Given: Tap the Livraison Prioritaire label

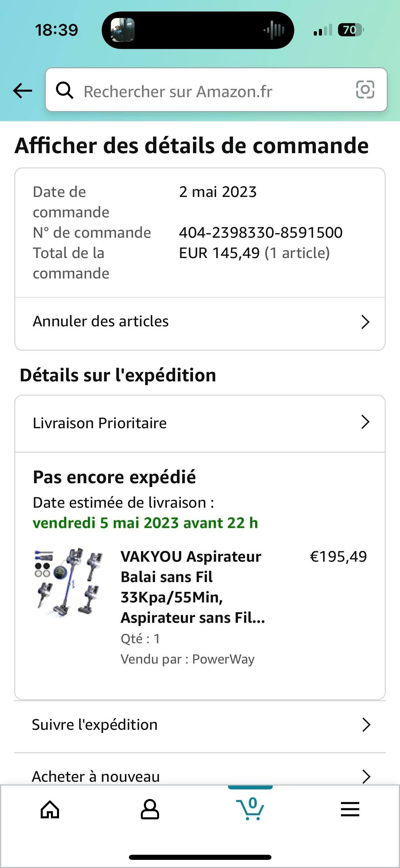Looking at the screenshot, I should 100,423.
